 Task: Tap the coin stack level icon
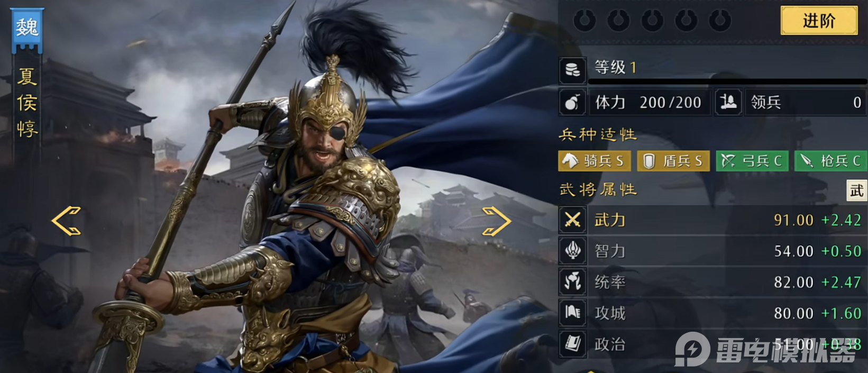572,70
